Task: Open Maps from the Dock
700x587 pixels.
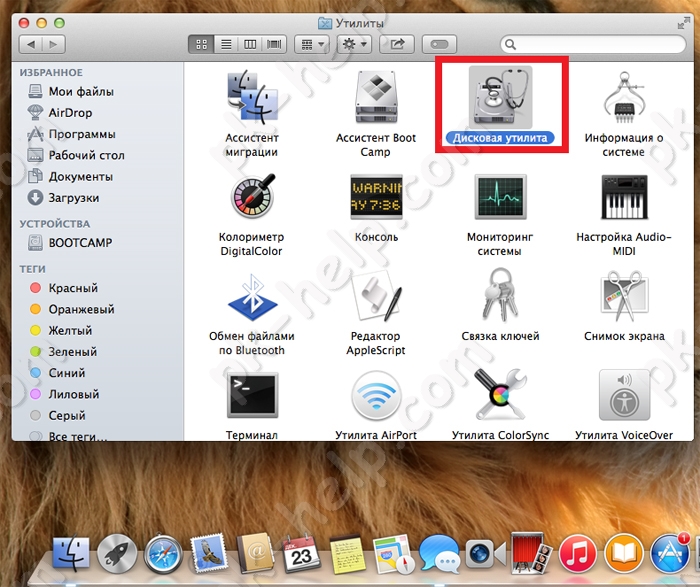Action: point(393,554)
